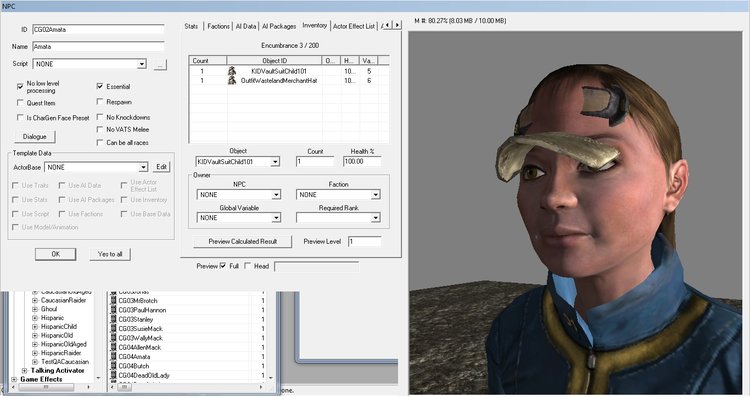The image size is (750, 398).
Task: Uncheck No low level processing
Action: [x=20, y=87]
